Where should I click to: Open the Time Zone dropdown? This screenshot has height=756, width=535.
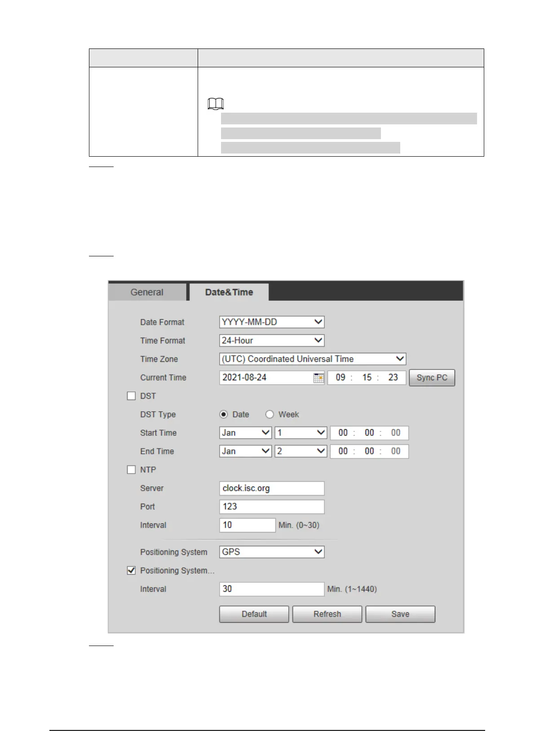(313, 359)
